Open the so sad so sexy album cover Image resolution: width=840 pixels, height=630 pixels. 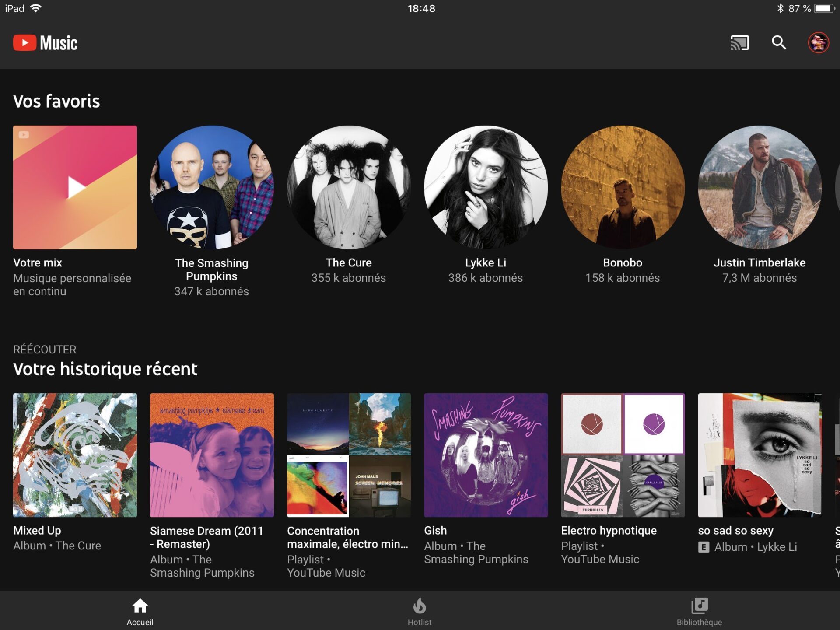click(759, 455)
